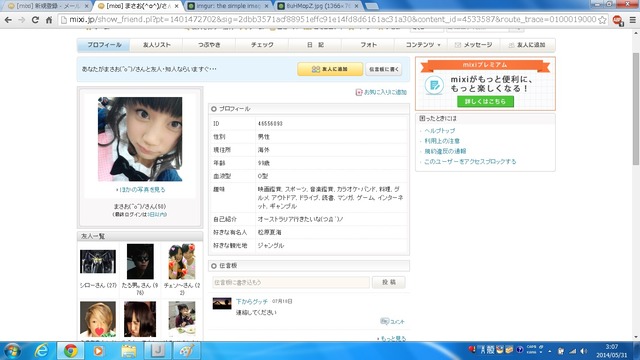Click the Chrome taskbar icon
This screenshot has width=640, height=360.
point(70,351)
